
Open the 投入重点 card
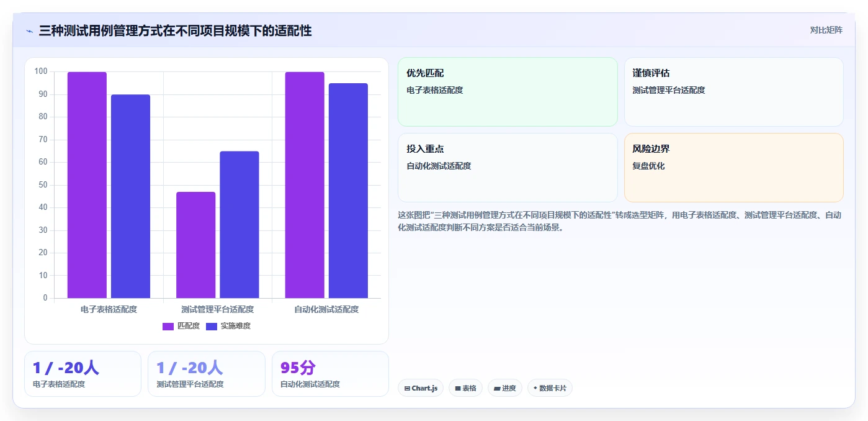(x=508, y=168)
